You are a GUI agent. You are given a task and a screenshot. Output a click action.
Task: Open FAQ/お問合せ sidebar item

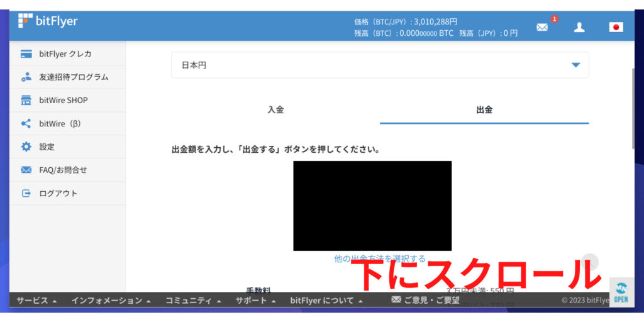tap(67, 170)
